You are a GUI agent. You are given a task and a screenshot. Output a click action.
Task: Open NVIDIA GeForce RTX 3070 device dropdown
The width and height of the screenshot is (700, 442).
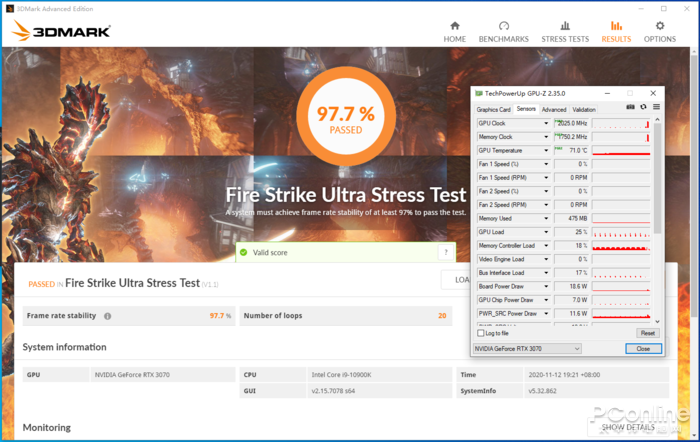pos(527,348)
